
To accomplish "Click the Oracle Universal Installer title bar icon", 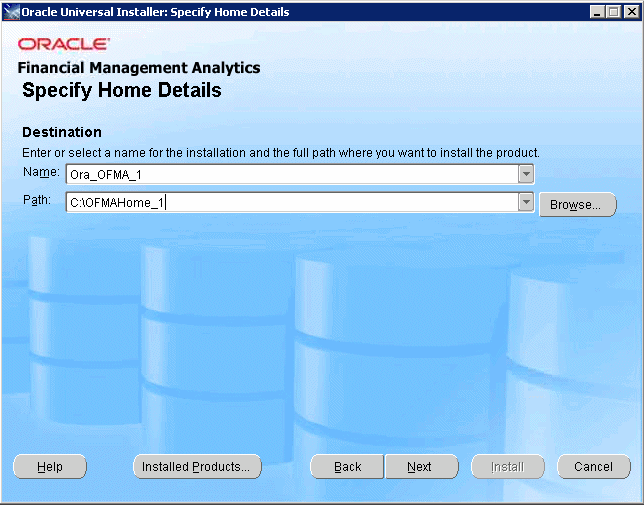I will coord(11,12).
